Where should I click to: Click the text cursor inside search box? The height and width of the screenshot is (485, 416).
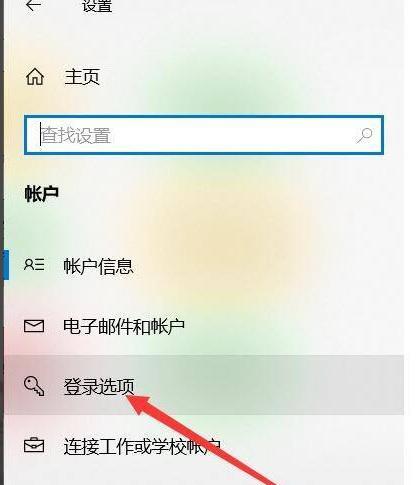tap(41, 134)
